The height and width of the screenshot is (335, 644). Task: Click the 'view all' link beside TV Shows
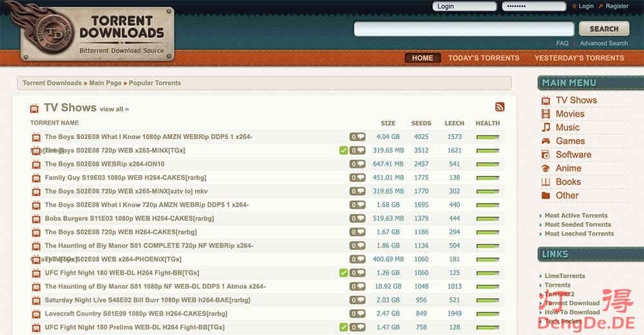tap(114, 110)
